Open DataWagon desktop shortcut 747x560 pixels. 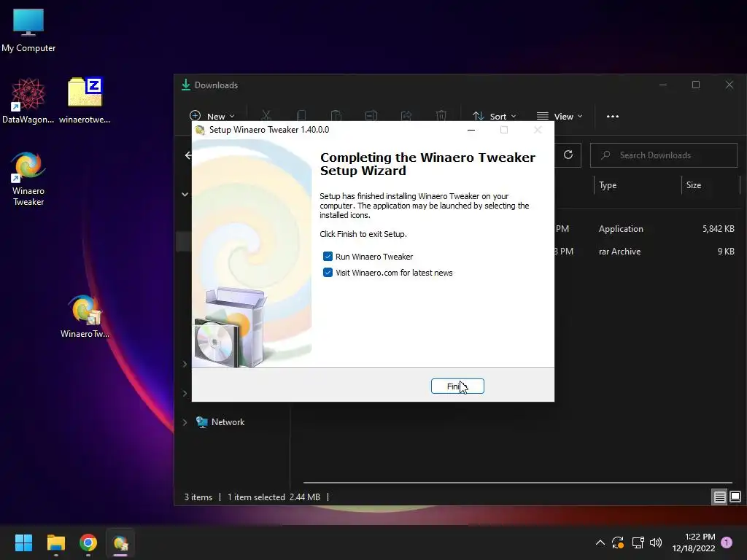(28, 101)
